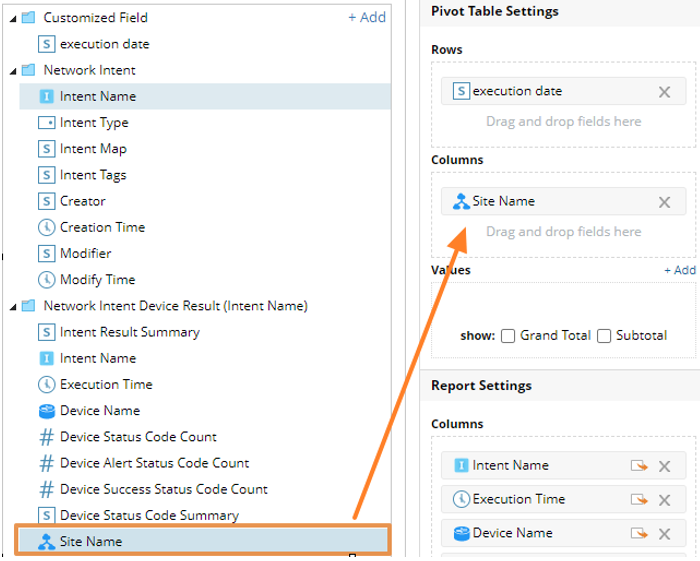Click the Device Name database icon
700x561 pixels.
tap(46, 411)
